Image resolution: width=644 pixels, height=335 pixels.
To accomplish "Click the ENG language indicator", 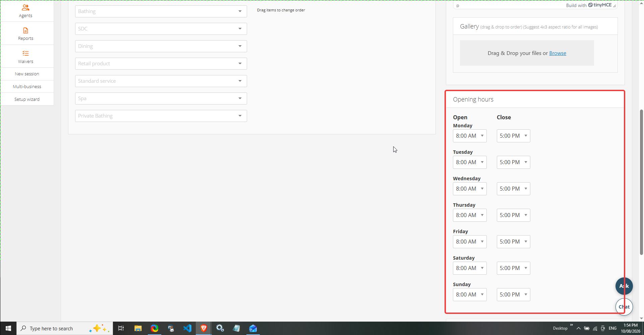I will [612, 328].
